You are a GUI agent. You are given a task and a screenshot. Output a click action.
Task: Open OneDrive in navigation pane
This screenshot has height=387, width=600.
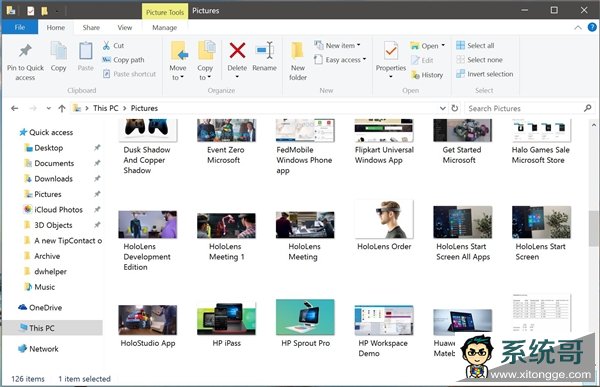(40, 307)
